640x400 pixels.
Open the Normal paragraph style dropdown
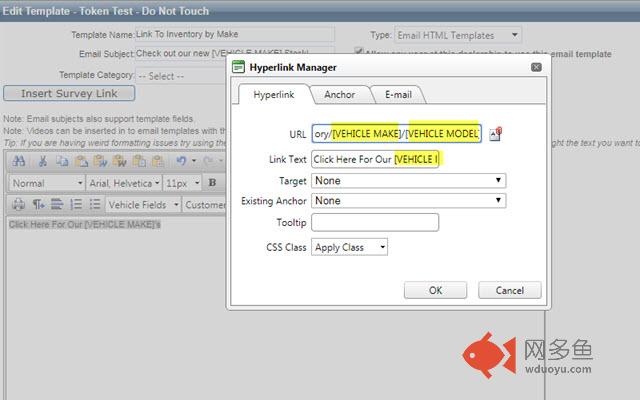click(x=47, y=183)
